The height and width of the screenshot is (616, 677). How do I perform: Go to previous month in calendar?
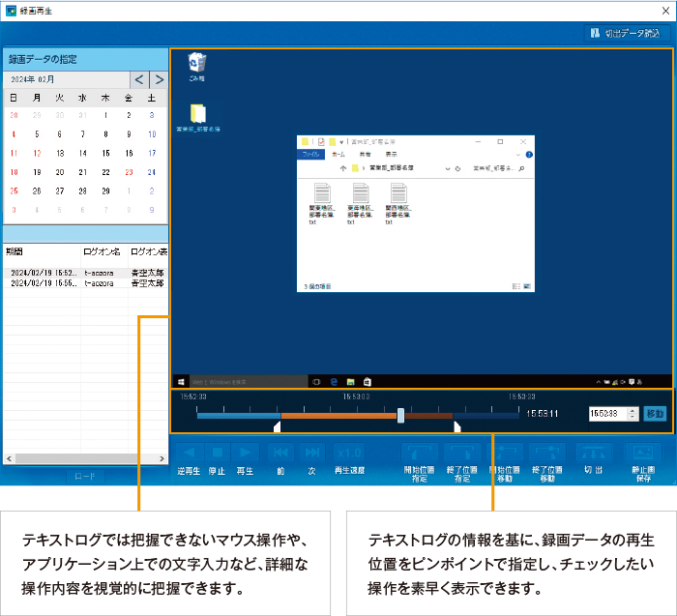click(x=139, y=79)
